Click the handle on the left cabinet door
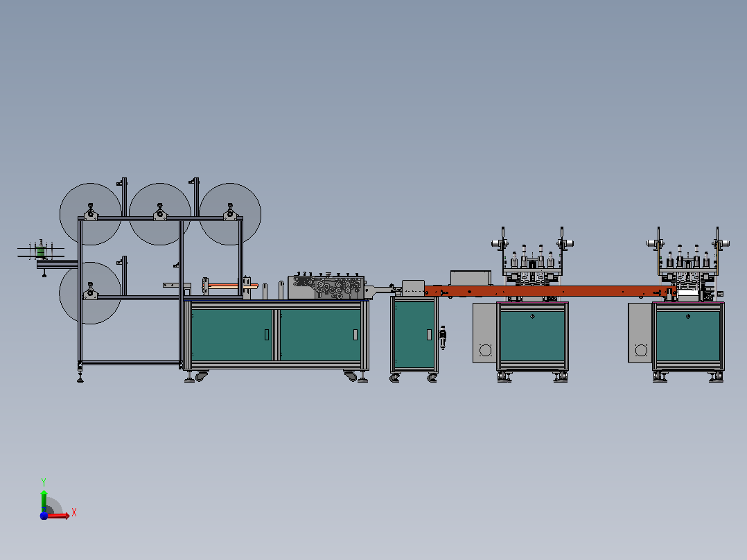 (x=267, y=335)
